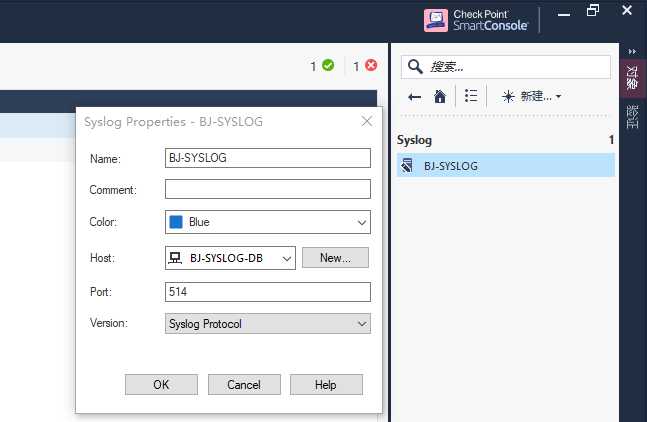Viewport: 647px width, 422px height.
Task: Click the Syslog category heading
Action: [x=414, y=140]
